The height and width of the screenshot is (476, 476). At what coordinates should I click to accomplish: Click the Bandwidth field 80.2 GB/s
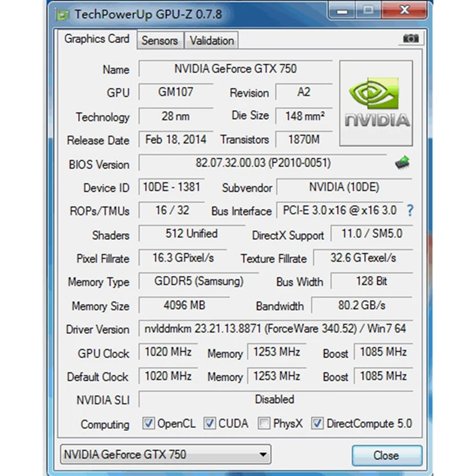362,305
